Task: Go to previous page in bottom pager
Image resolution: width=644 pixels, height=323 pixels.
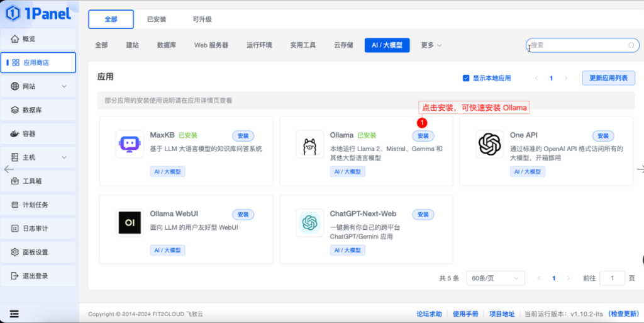Action: coord(539,278)
